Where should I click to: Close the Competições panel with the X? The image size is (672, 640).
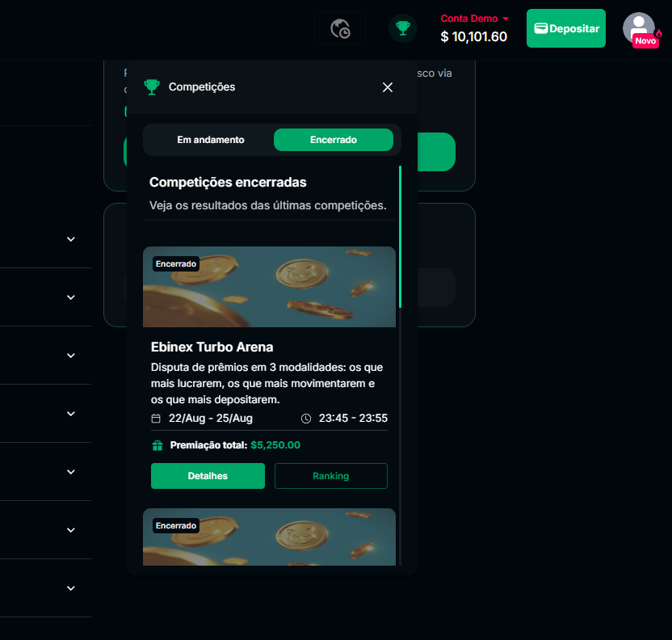pos(388,87)
